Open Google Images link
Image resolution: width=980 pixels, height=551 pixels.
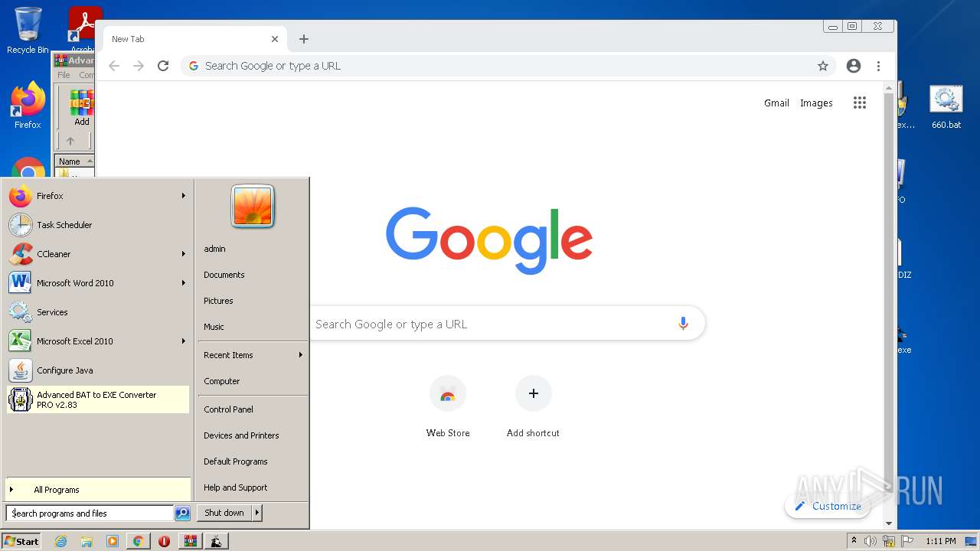click(x=816, y=103)
